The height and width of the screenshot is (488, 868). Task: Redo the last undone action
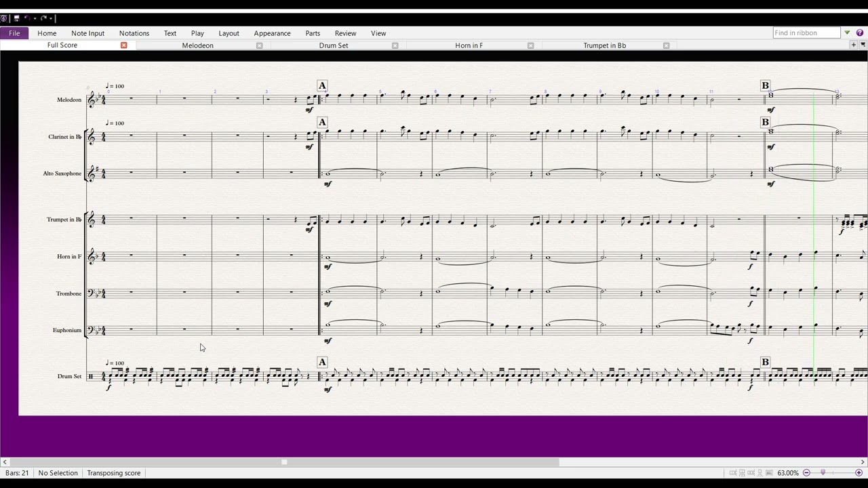(43, 18)
